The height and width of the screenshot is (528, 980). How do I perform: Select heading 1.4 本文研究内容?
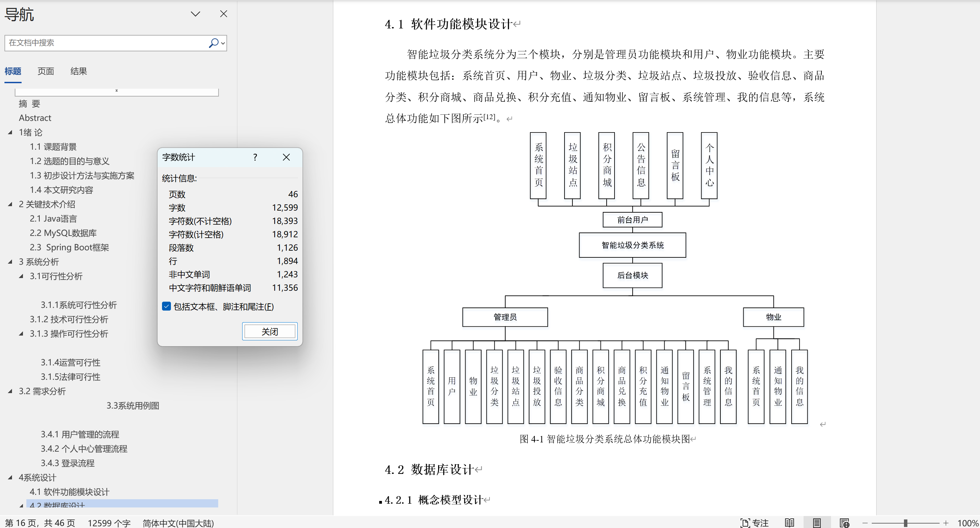[x=62, y=190]
